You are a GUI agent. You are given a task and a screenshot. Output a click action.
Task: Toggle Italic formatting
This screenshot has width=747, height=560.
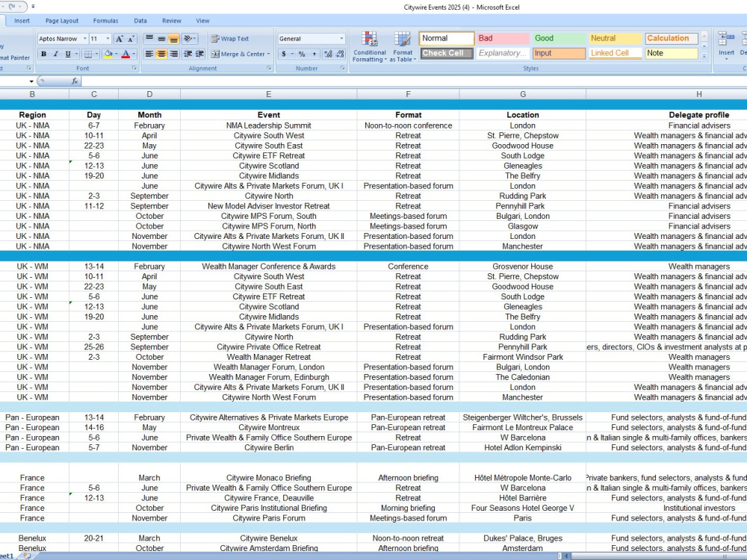(56, 55)
